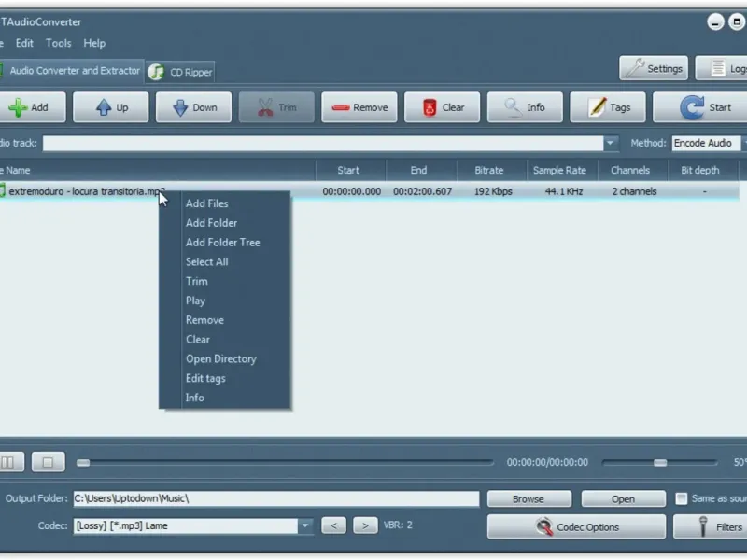This screenshot has width=747, height=560.
Task: Select the extremoduro - locura transitoria.mp3 row
Action: pyautogui.click(x=370, y=191)
